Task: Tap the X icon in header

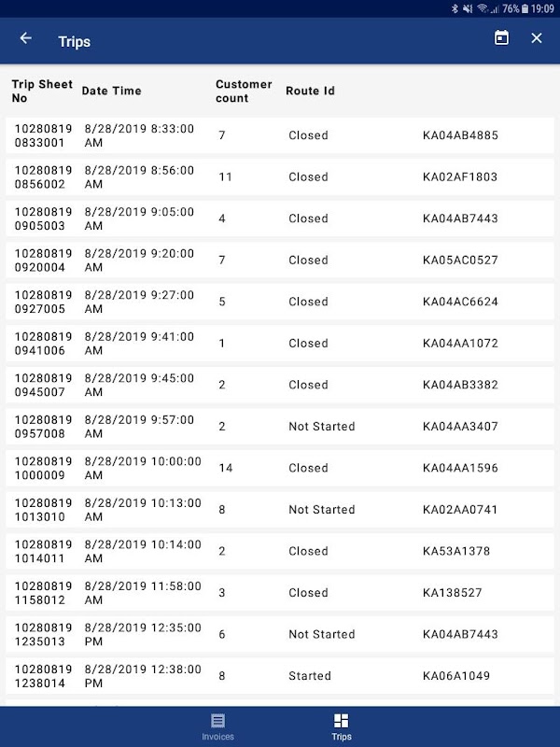Action: 536,38
